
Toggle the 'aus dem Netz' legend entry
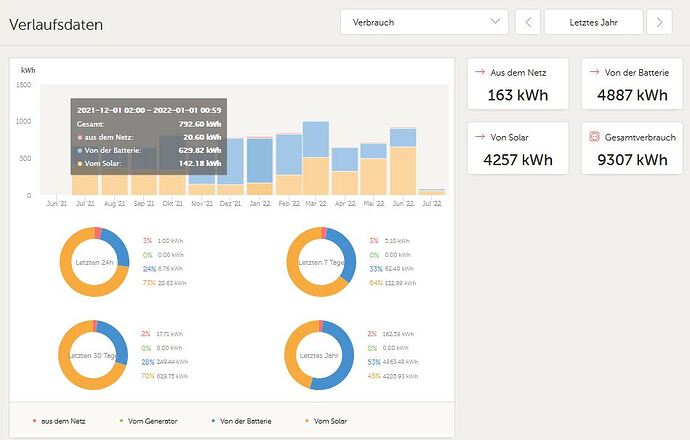click(59, 421)
